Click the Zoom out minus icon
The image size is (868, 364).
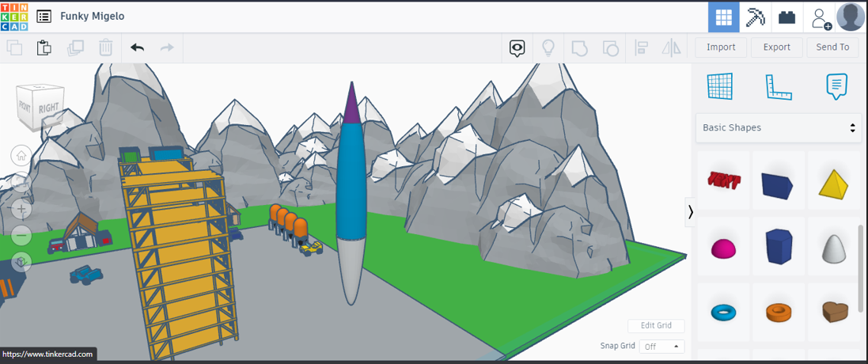coord(21,236)
